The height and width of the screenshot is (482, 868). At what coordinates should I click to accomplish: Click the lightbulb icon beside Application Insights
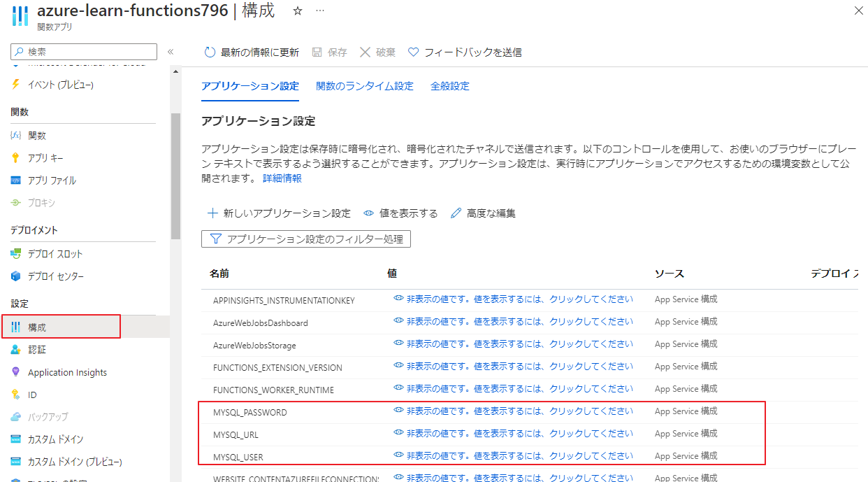point(16,372)
